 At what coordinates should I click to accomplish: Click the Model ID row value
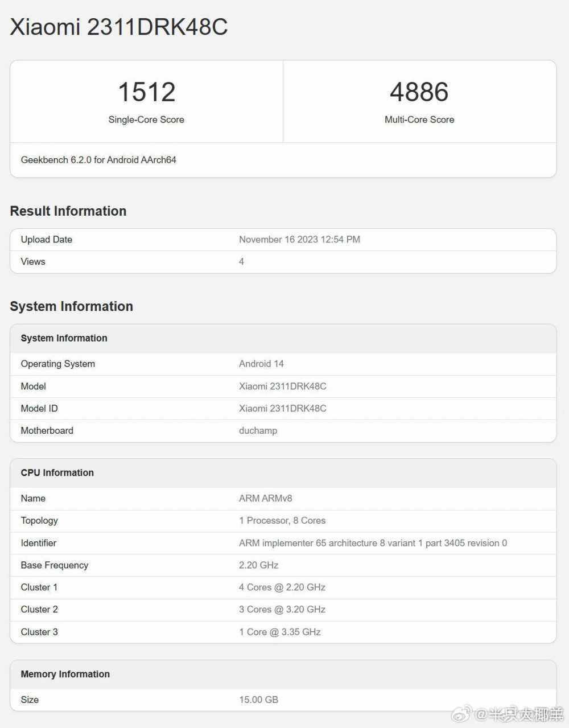pyautogui.click(x=282, y=409)
